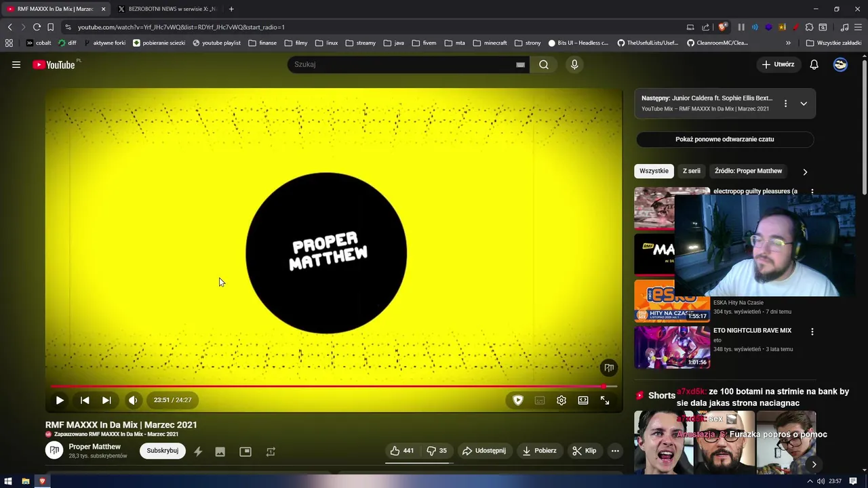This screenshot has width=868, height=488.
Task: Open the more actions menu beside Klip
Action: coord(615,451)
